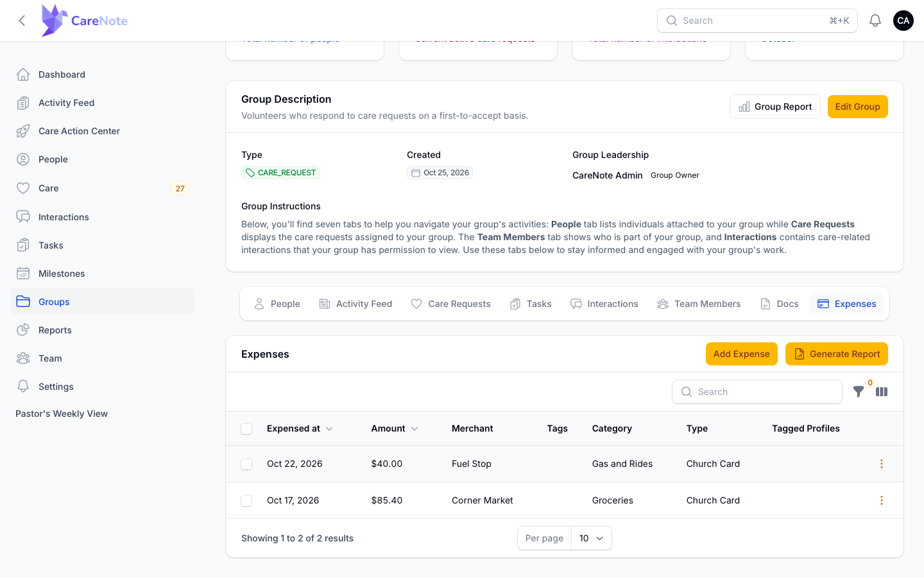
Task: Switch to the People tab
Action: tap(277, 304)
